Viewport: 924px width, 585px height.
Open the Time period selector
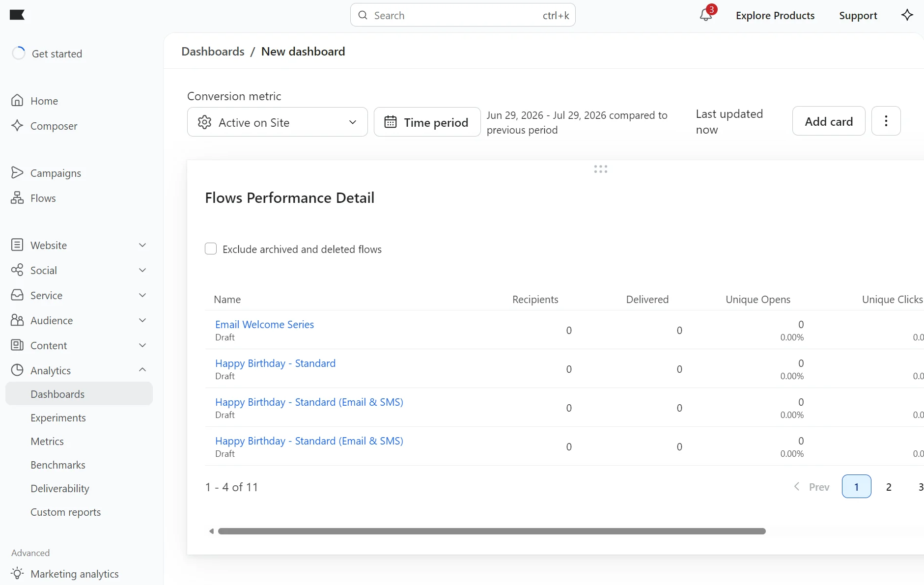click(x=427, y=122)
